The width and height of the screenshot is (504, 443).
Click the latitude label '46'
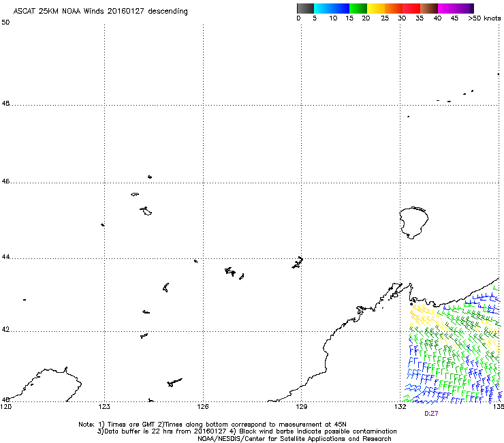click(x=5, y=181)
